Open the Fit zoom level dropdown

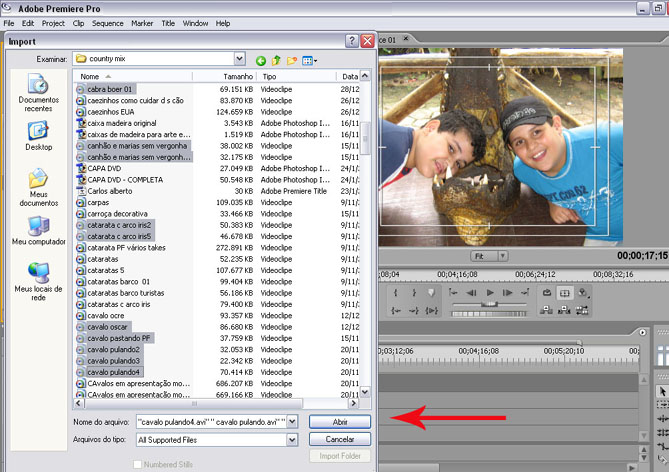click(x=490, y=256)
